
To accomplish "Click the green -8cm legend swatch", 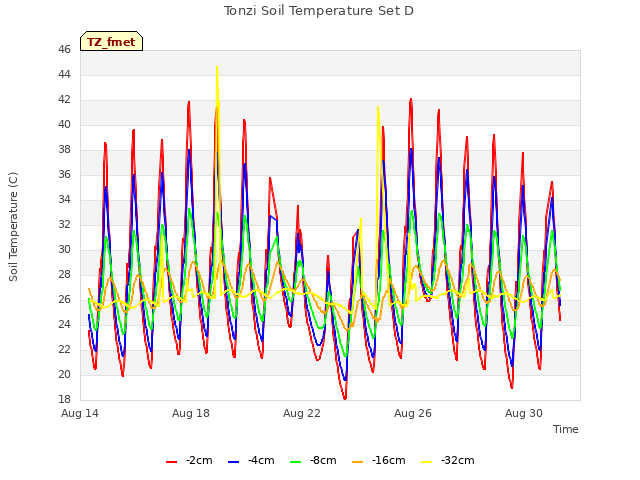I will tap(296, 462).
